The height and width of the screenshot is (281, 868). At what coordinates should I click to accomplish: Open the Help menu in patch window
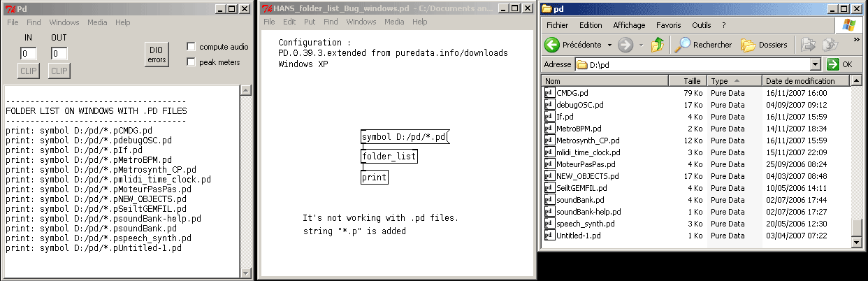419,22
